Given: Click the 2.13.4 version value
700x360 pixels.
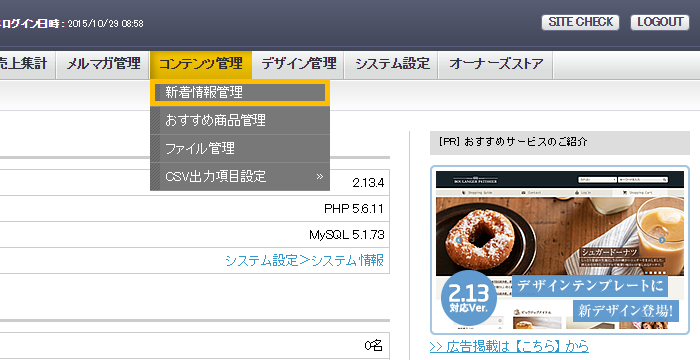Looking at the screenshot, I should click(x=368, y=183).
